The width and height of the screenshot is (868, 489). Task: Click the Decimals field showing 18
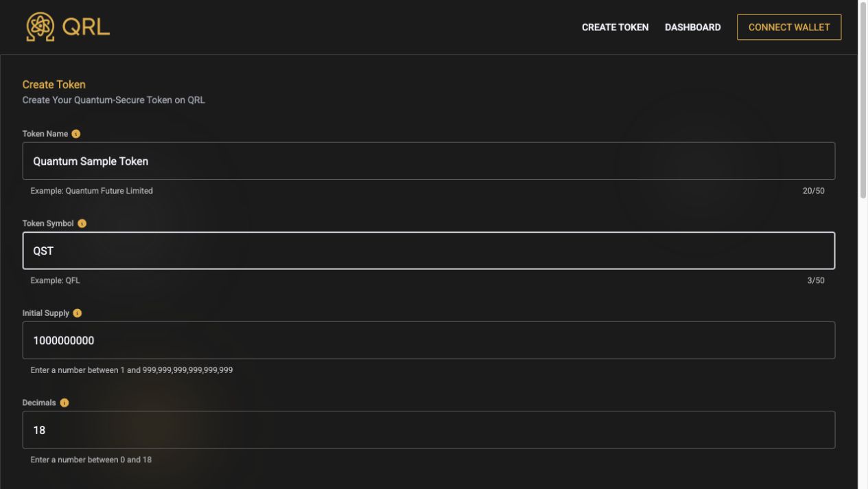click(429, 430)
